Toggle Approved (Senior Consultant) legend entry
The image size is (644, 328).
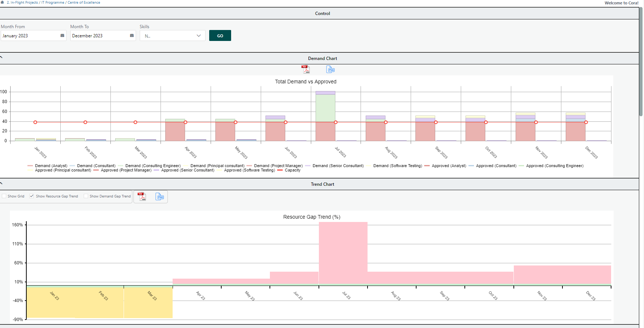184,170
